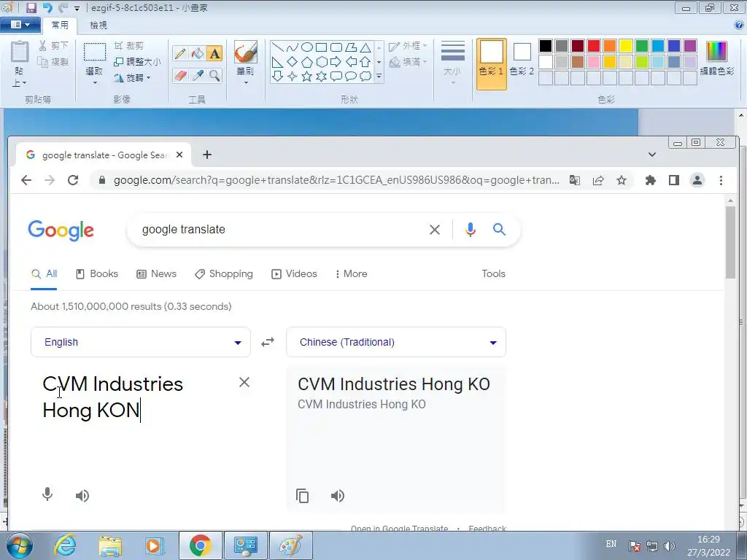Select Color 1 in Paint
The height and width of the screenshot is (560, 747).
tap(491, 64)
